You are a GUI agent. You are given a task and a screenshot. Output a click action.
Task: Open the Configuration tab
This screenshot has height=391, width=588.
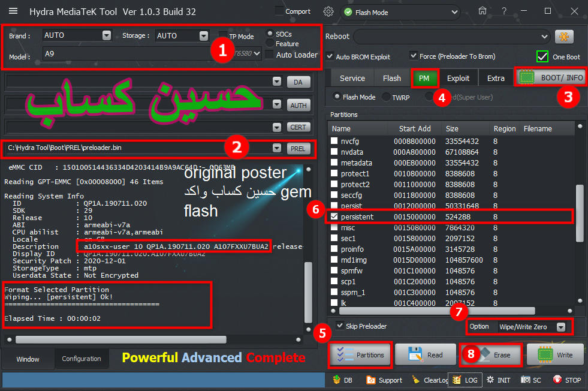pos(82,359)
